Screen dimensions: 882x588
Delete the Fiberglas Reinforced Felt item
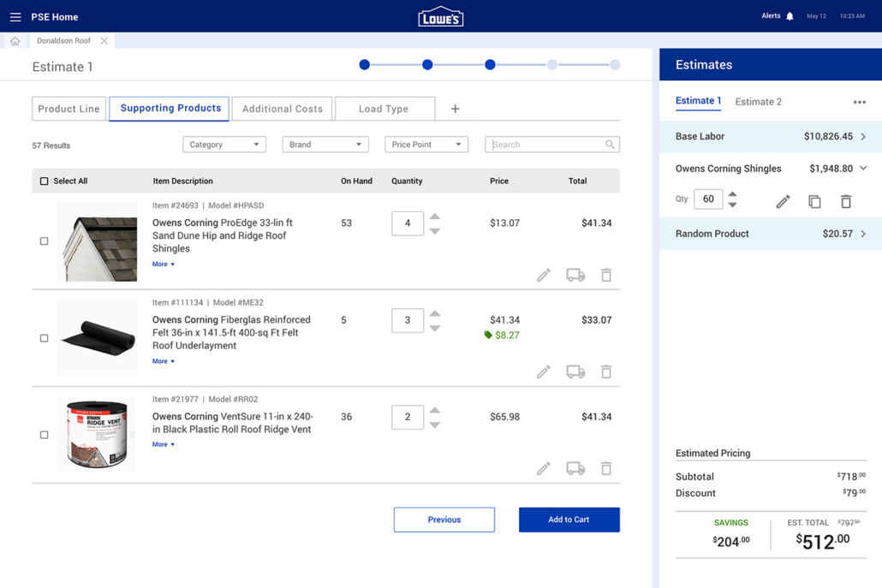click(x=606, y=371)
